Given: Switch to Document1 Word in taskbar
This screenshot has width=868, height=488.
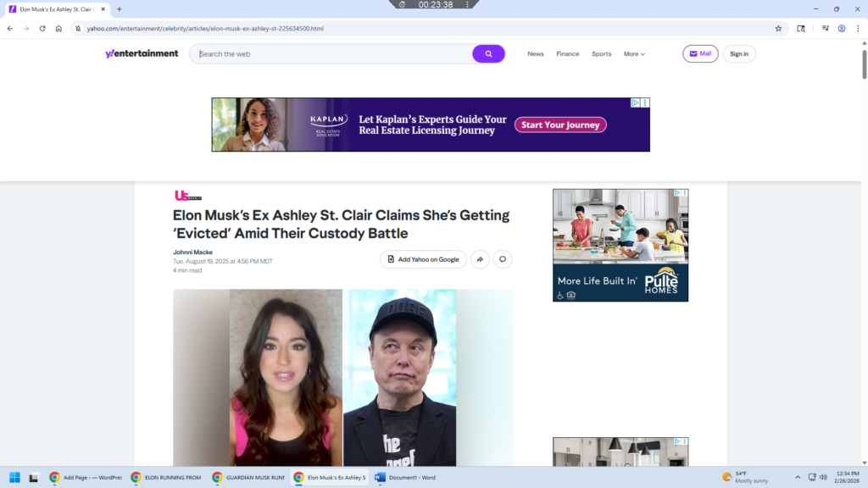Looking at the screenshot, I should 405,477.
